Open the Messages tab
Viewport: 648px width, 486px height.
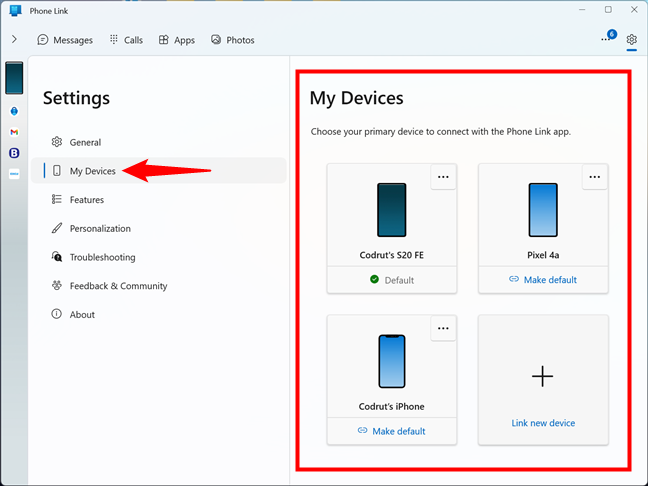click(x=65, y=40)
